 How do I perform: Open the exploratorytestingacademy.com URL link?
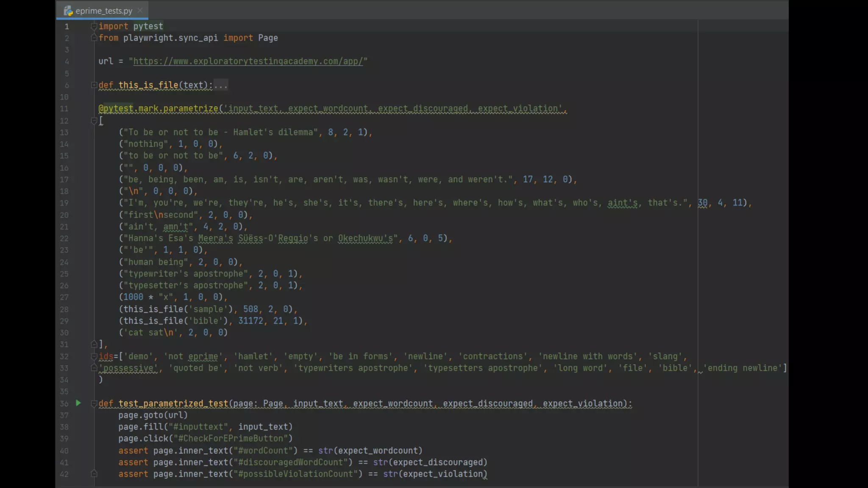point(248,61)
